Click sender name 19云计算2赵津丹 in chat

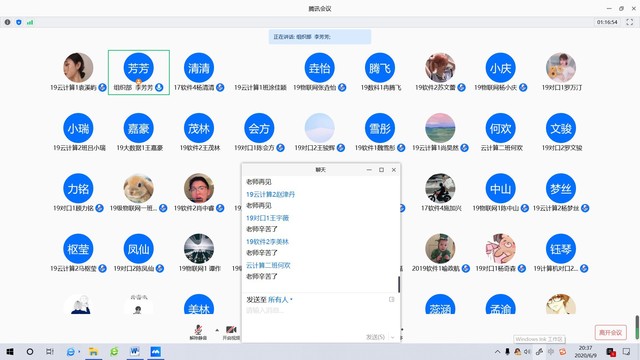[x=270, y=194]
